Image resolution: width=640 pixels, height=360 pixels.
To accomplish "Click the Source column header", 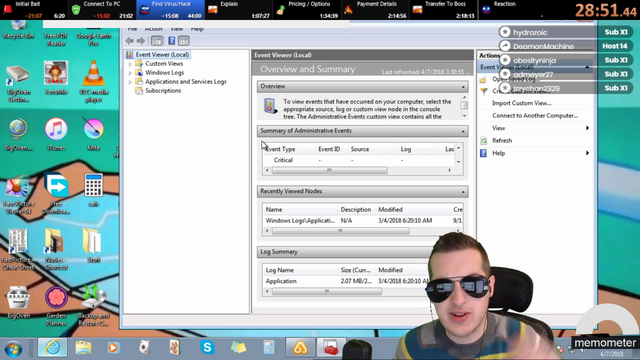I will [x=360, y=149].
